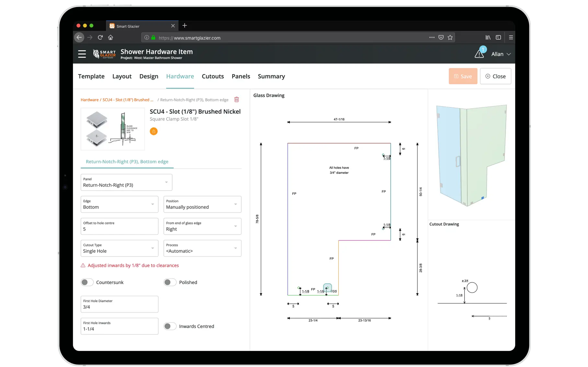Viewport: 588px width, 367px height.
Task: Enable the Countersunk toggle
Action: point(87,282)
